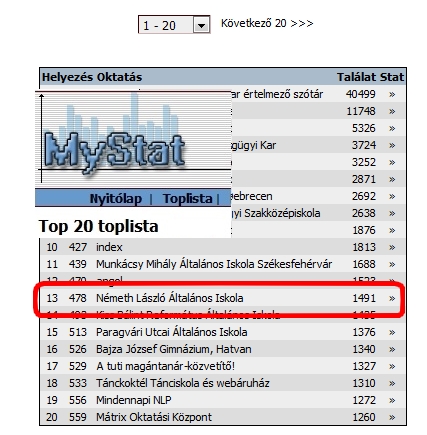Open stats arrow for Németh László Általános Iskola
Screen dimensions: 427x435
click(x=392, y=298)
